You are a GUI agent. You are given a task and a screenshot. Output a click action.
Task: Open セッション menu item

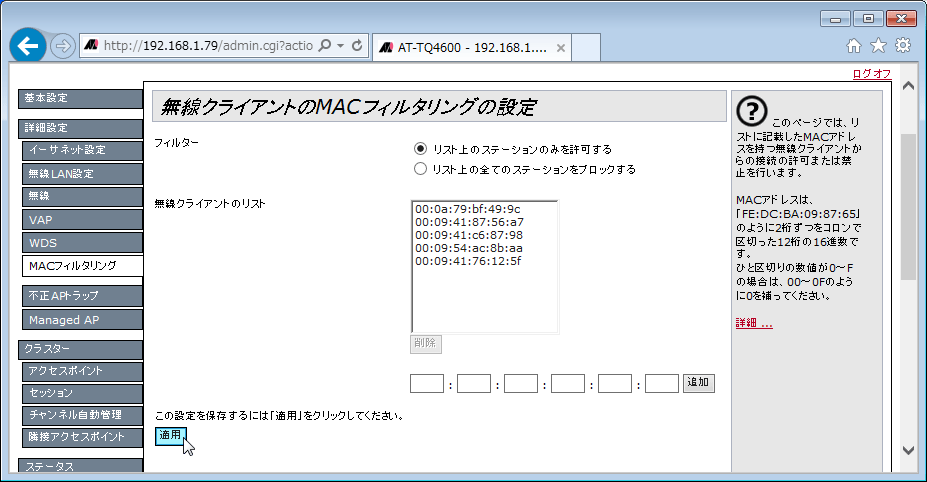click(x=83, y=393)
